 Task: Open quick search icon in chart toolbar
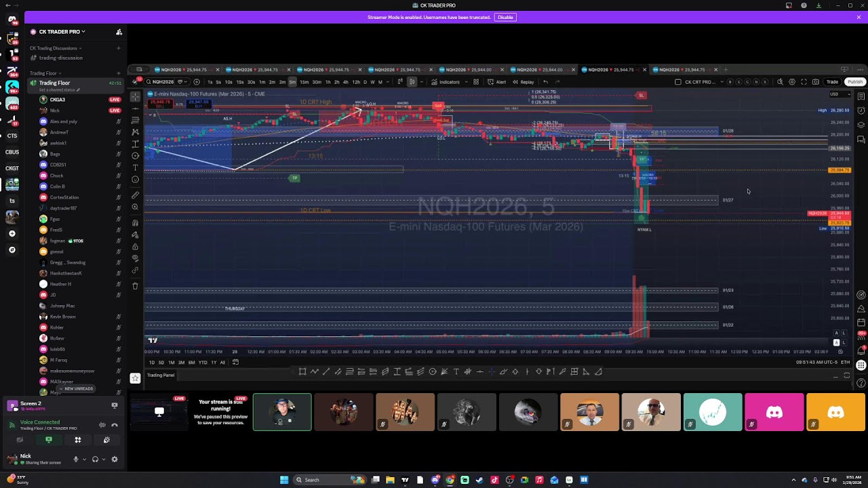point(780,82)
